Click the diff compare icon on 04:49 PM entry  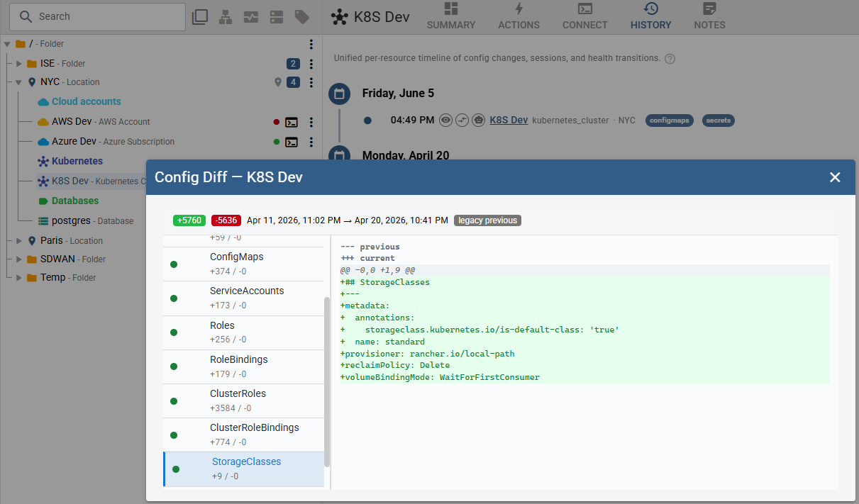462,120
